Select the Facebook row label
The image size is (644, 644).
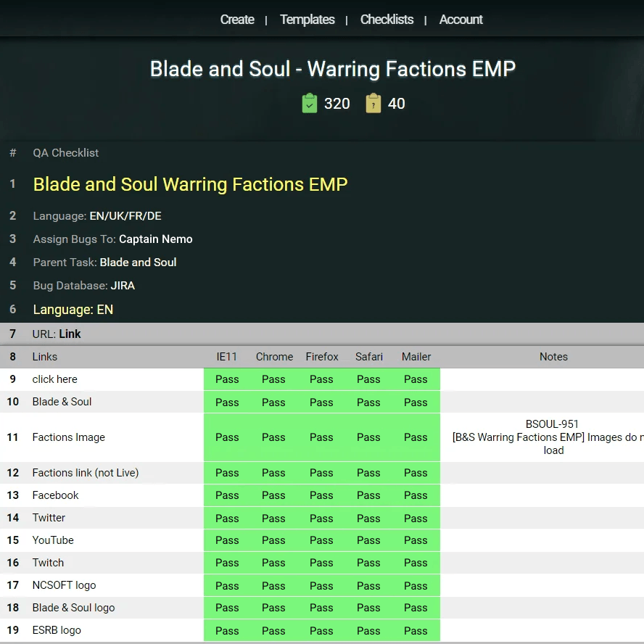[x=55, y=495]
